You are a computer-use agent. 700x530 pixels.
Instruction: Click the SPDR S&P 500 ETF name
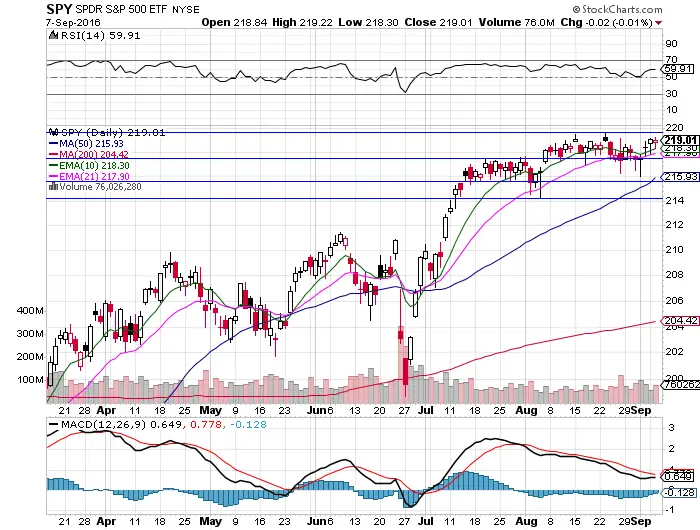click(x=121, y=9)
